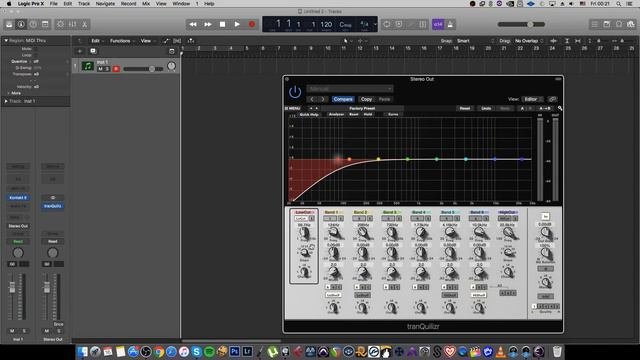640x360 pixels.
Task: Open the Track menu in menu bar
Action: 84,4
